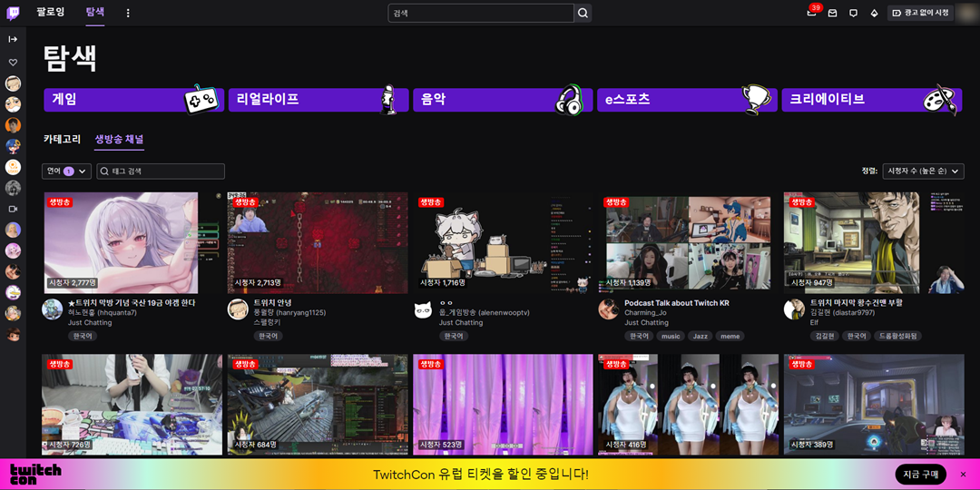Viewport: 980px width, 490px height.
Task: Click the 김길현 streamer avatar
Action: (x=794, y=309)
